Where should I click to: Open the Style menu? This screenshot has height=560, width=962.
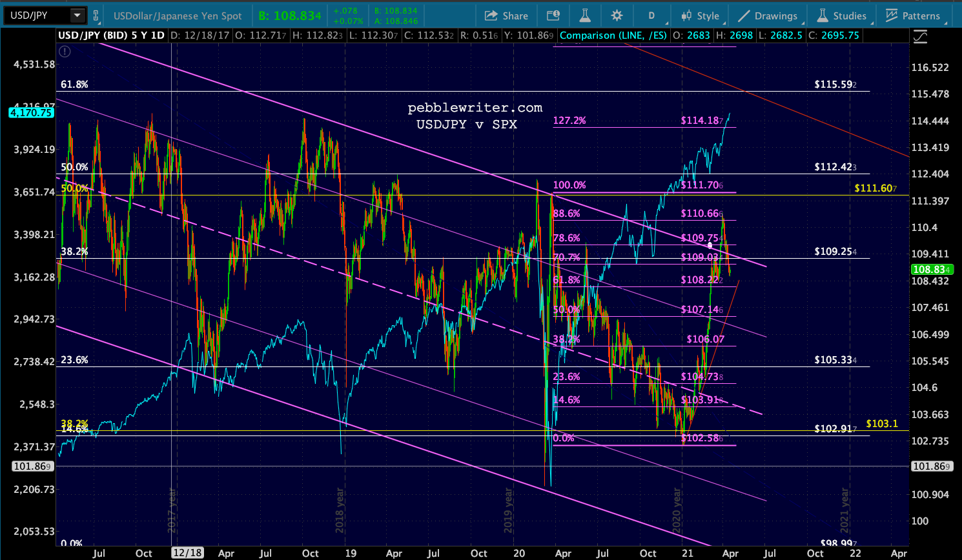coord(700,15)
